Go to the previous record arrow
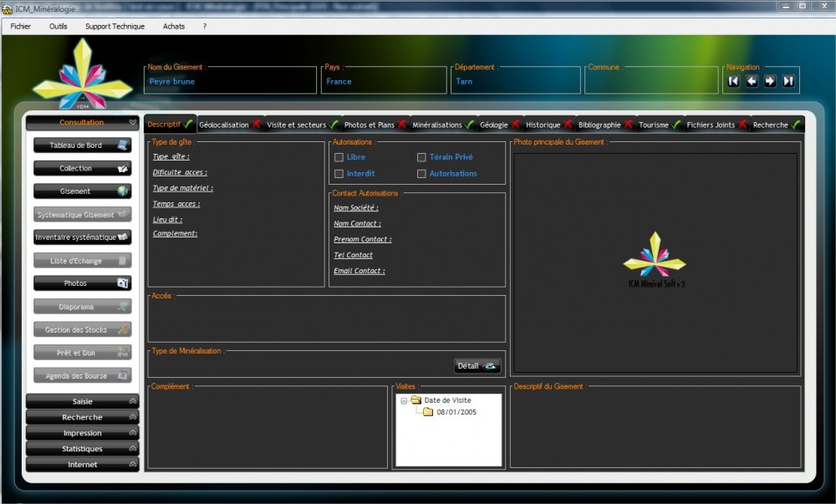The height and width of the screenshot is (504, 836). [x=752, y=81]
